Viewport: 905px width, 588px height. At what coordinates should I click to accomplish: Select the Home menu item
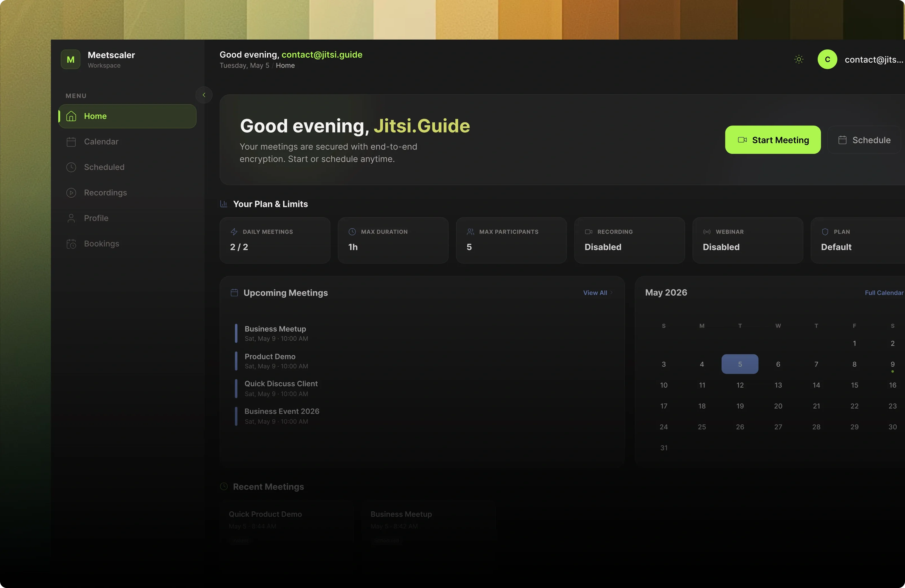pyautogui.click(x=127, y=116)
